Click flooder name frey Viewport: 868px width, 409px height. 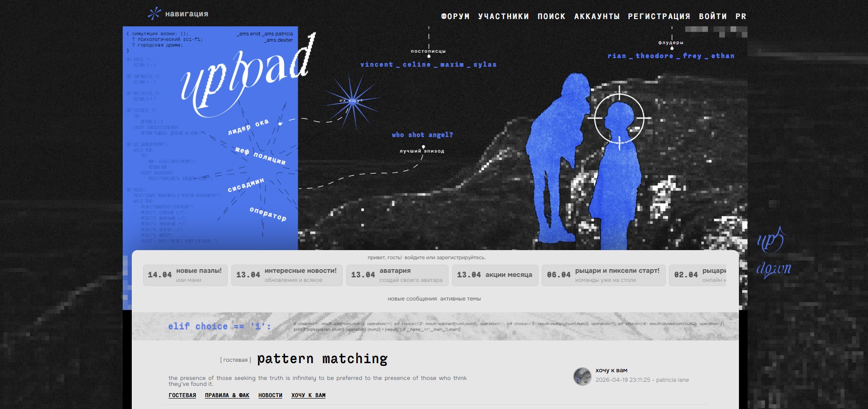point(692,56)
